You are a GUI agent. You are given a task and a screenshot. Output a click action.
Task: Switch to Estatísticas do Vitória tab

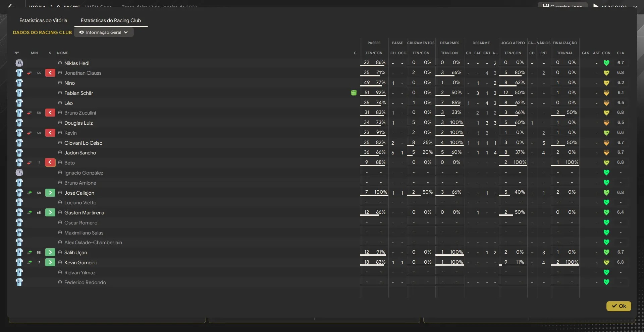pos(43,20)
